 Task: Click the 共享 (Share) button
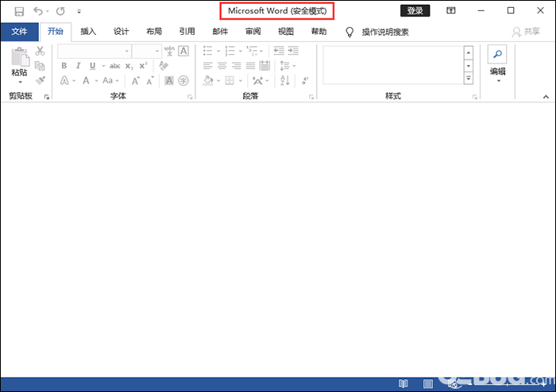tap(526, 32)
